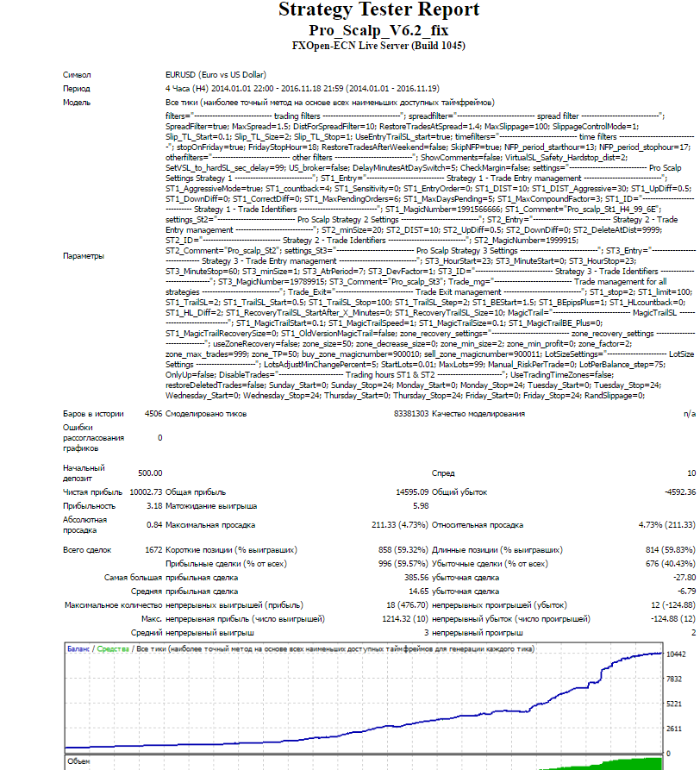Click the 'Матожидание выигрыша' label
This screenshot has height=770, width=700.
[x=211, y=506]
